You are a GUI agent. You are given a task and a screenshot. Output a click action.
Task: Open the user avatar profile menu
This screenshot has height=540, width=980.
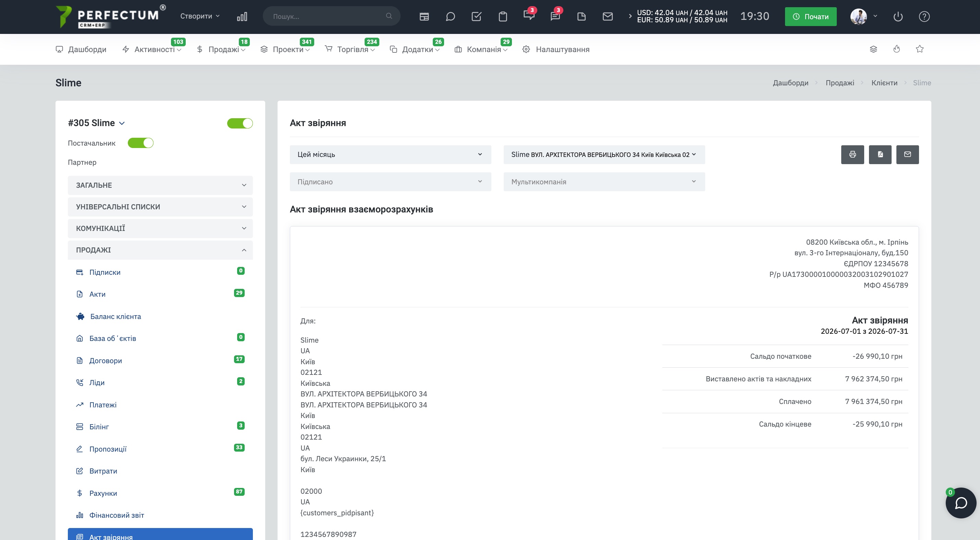pos(859,16)
